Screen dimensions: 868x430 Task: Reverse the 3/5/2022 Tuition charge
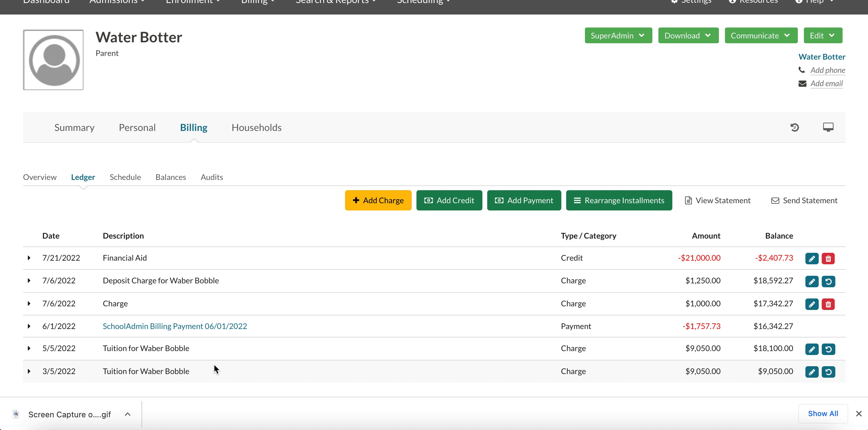[x=828, y=372]
